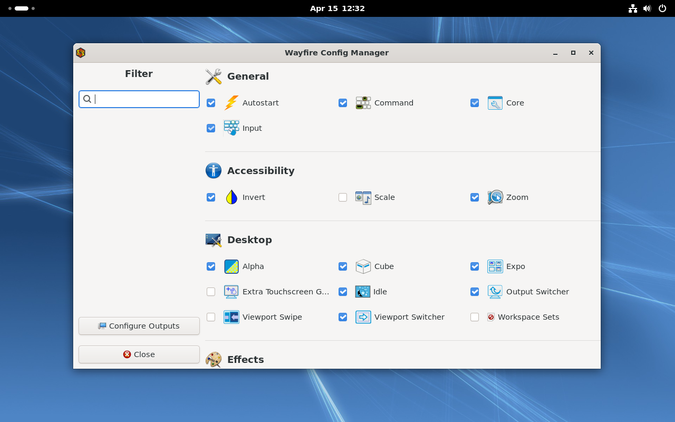The height and width of the screenshot is (422, 675).
Task: Open the Zoom plugin magnifier icon
Action: click(495, 197)
